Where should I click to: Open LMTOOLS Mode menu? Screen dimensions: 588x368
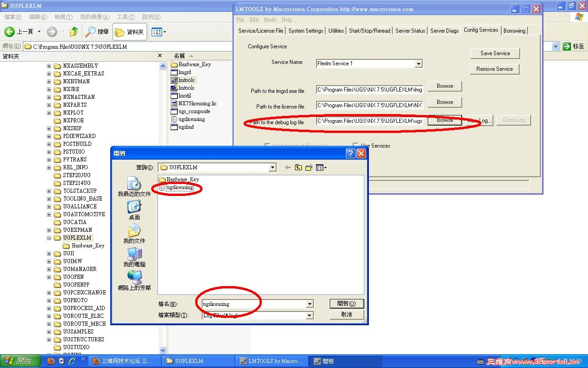point(270,20)
